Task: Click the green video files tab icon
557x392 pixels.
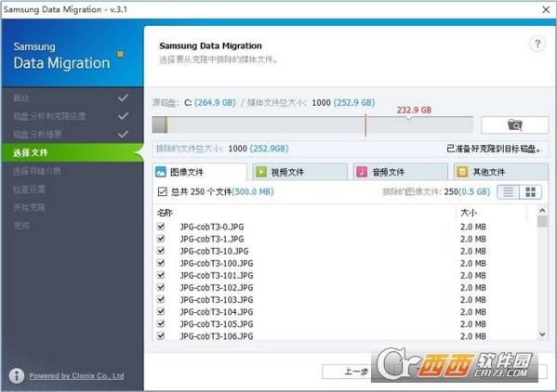Action: [261, 172]
